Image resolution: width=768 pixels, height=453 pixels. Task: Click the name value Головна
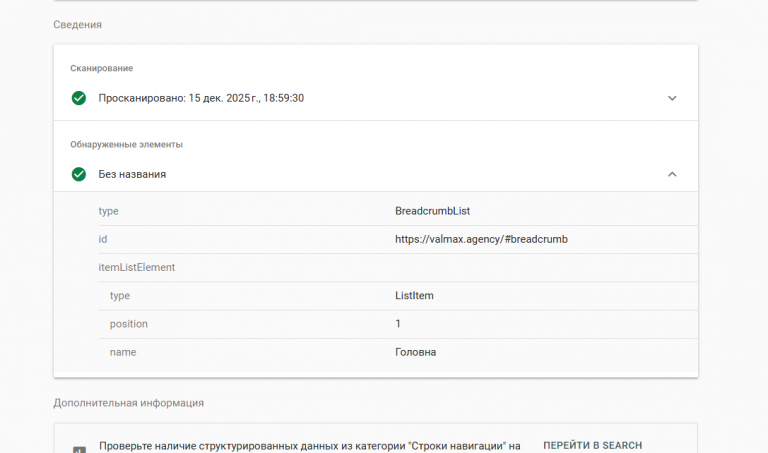pos(415,352)
